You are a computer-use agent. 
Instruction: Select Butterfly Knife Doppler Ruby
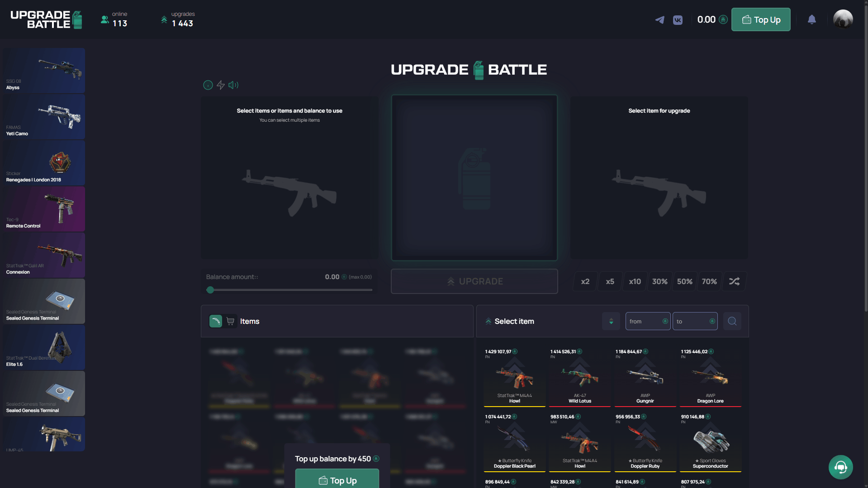point(645,442)
